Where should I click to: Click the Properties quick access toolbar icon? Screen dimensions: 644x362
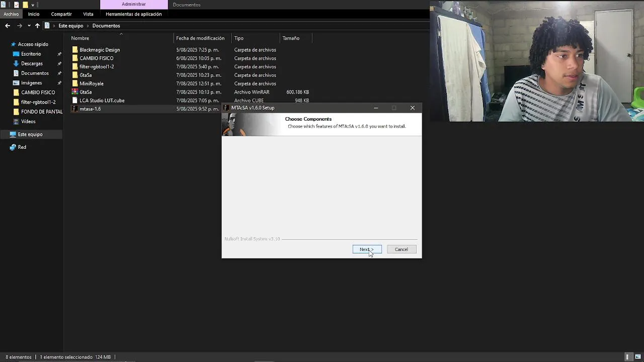coord(16,5)
